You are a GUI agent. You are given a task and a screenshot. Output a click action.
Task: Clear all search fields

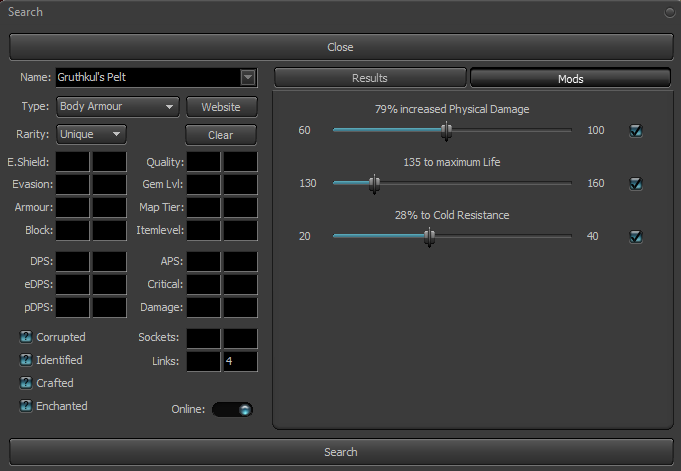[x=221, y=135]
